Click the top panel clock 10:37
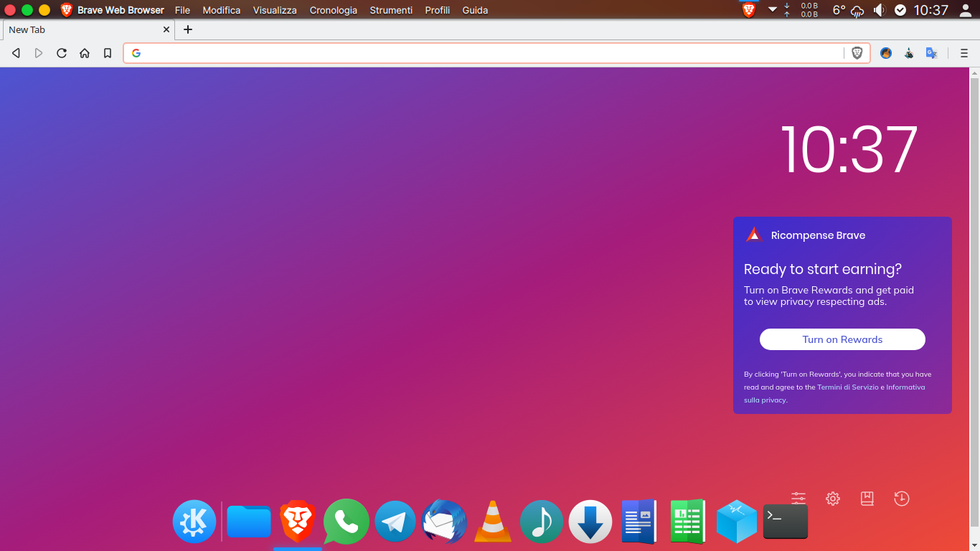980x551 pixels. pyautogui.click(x=931, y=10)
